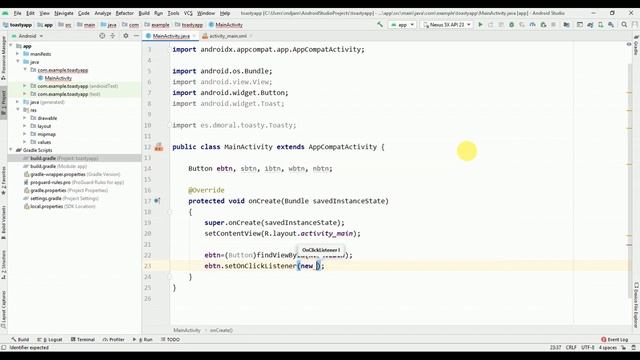Open Project panel settings gear
The height and width of the screenshot is (360, 640).
click(x=126, y=36)
